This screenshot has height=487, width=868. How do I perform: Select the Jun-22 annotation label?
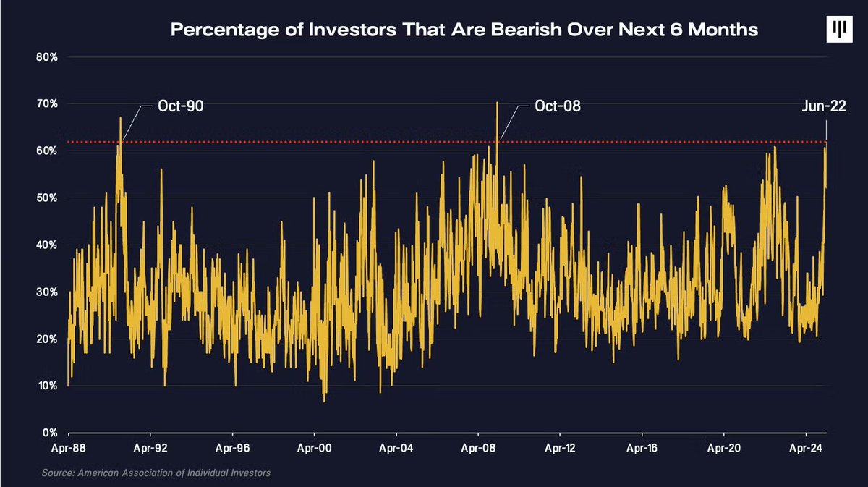tap(823, 107)
